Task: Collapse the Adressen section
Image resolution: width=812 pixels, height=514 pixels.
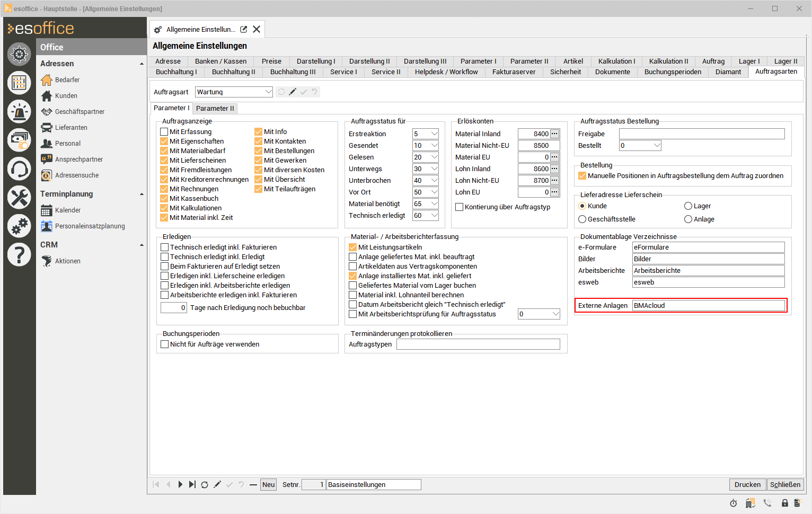Action: 142,64
